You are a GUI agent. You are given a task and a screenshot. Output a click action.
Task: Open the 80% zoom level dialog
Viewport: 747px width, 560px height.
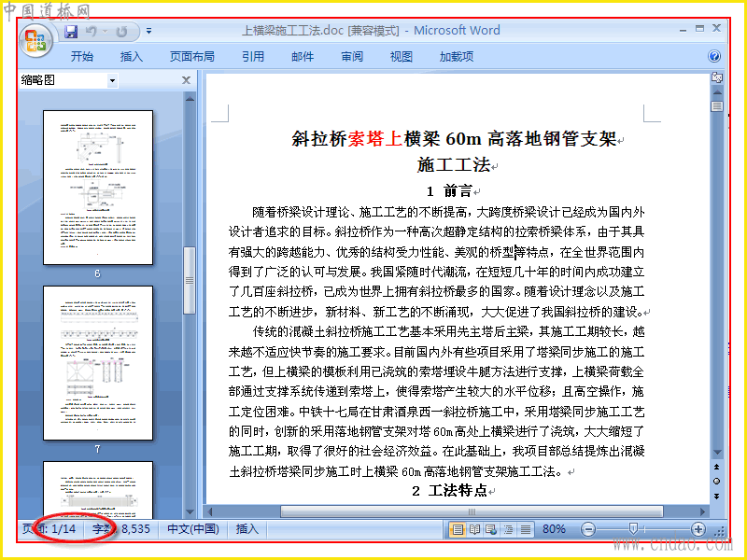pyautogui.click(x=554, y=529)
